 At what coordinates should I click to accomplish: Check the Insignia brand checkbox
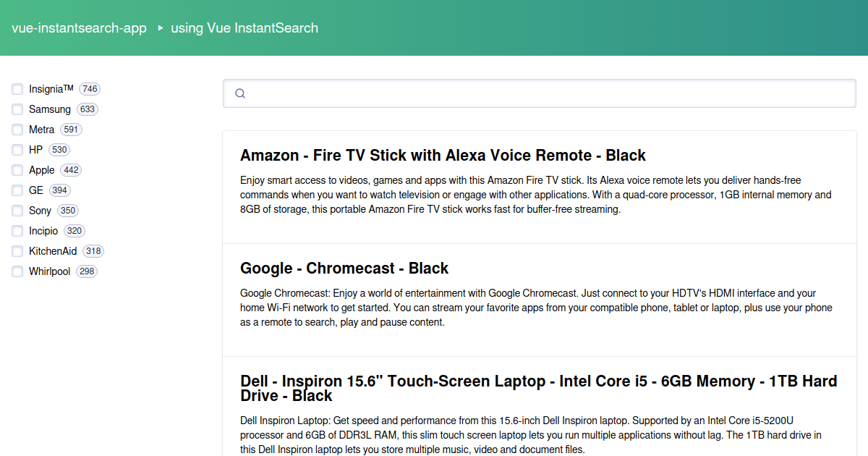(x=17, y=89)
